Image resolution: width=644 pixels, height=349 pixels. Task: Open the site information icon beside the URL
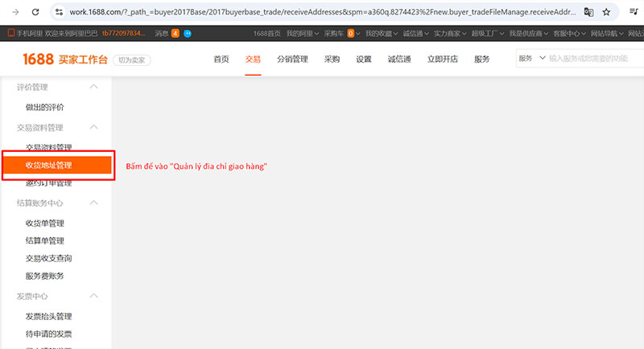[x=58, y=12]
